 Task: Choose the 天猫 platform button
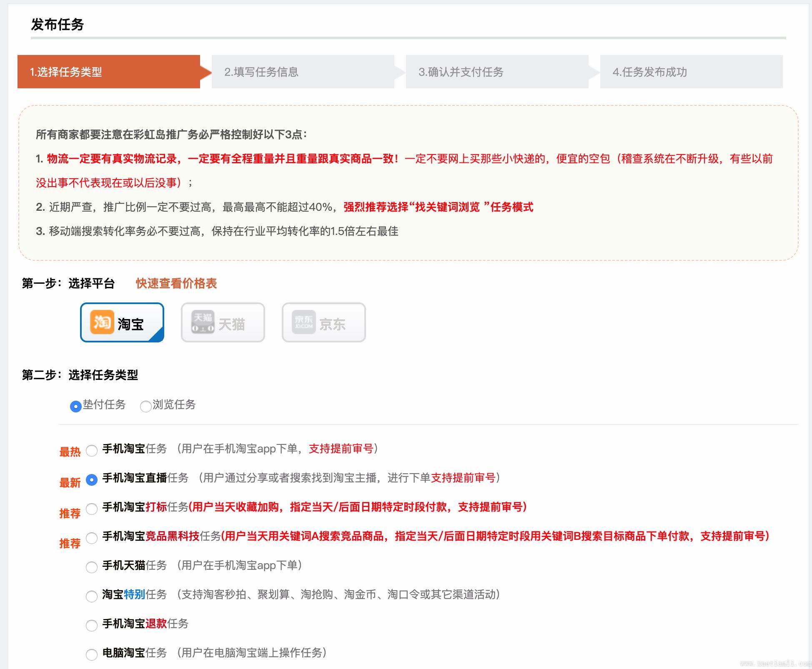(x=223, y=322)
